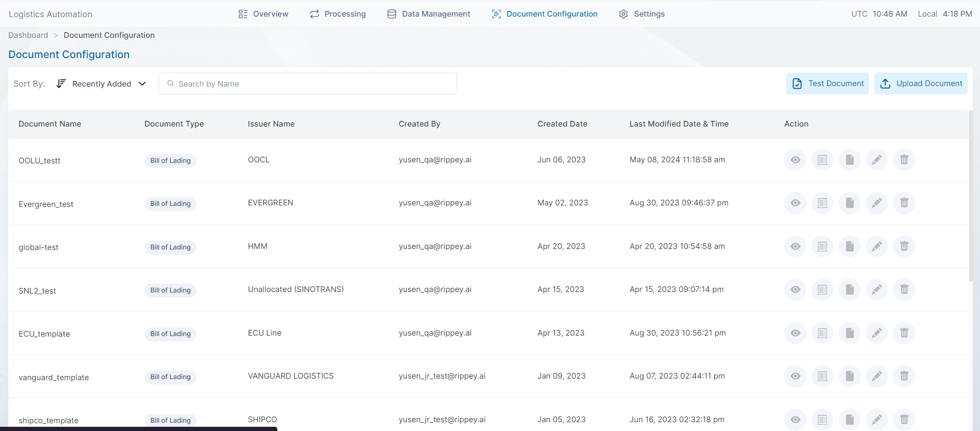Delete ECU_template using the trash icon

coord(904,333)
